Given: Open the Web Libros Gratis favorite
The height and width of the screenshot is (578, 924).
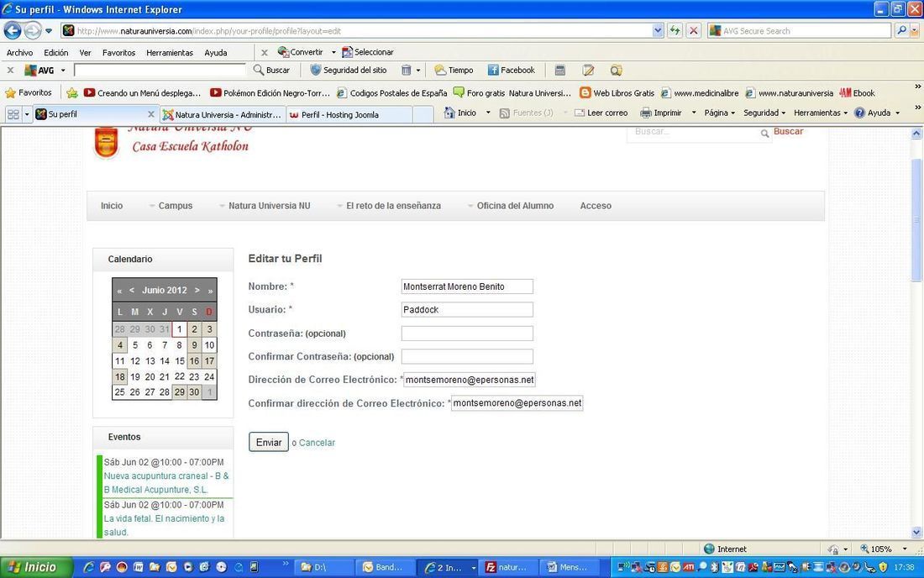Looking at the screenshot, I should point(617,92).
